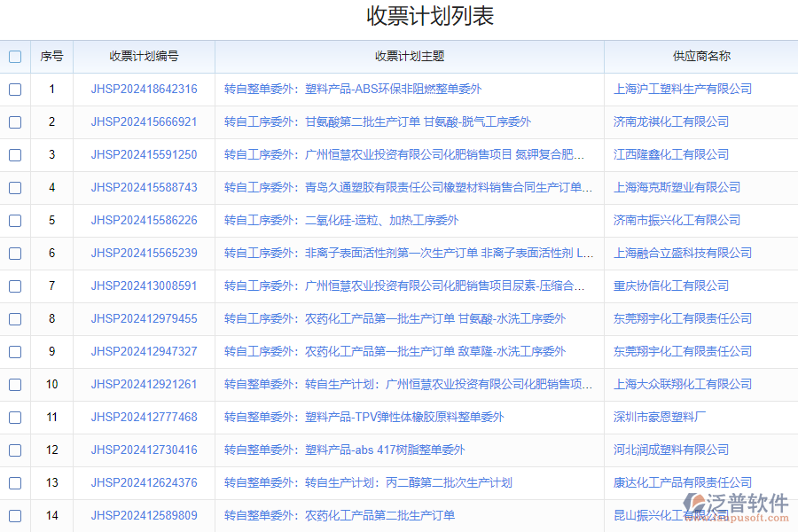Tick the checkbox for row 10
This screenshot has width=798, height=532.
14,384
